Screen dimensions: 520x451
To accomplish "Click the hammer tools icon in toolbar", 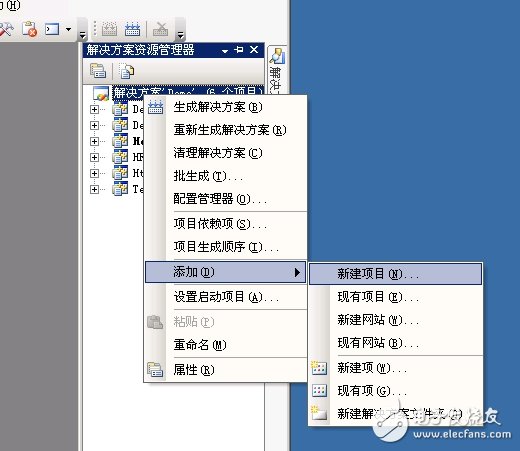I will pyautogui.click(x=6, y=29).
